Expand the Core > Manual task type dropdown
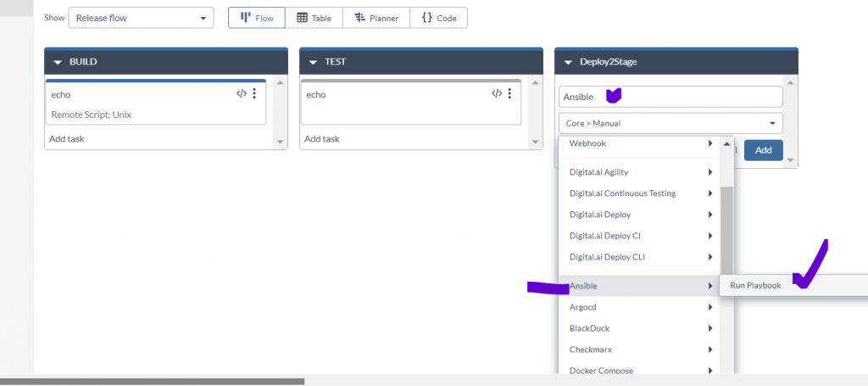This screenshot has height=386, width=868. (x=670, y=123)
